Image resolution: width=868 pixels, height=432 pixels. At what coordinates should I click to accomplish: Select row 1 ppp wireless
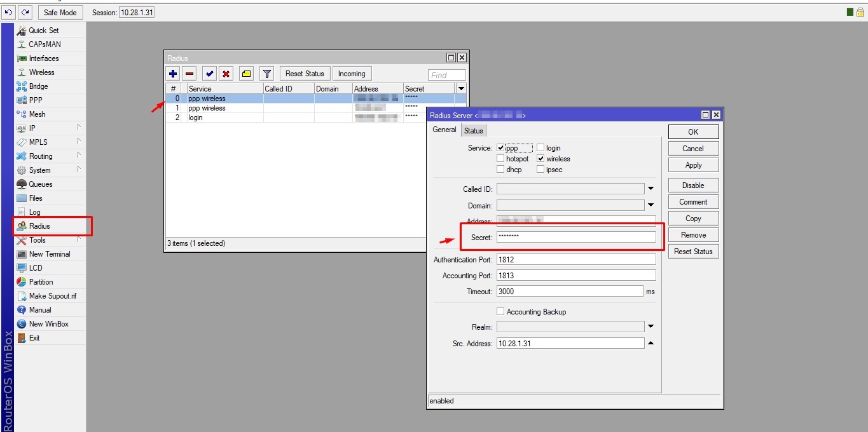(316, 108)
